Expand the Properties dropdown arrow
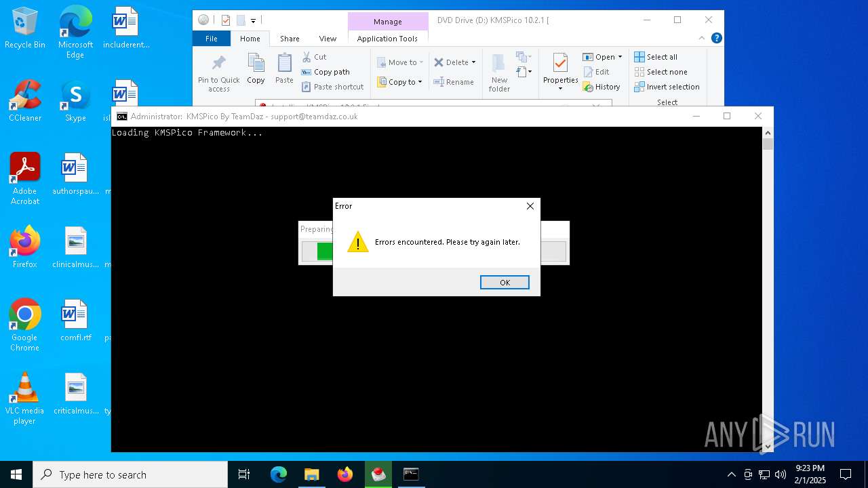The height and width of the screenshot is (488, 868). point(560,89)
